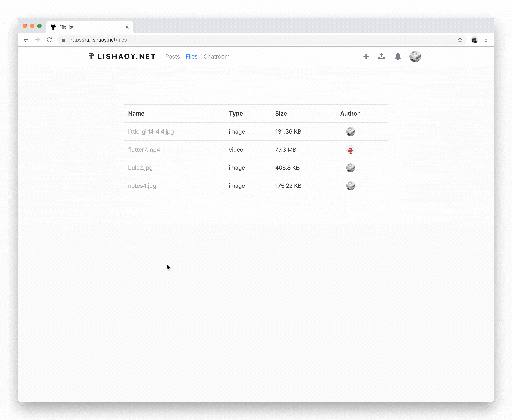The image size is (512, 420).
Task: Open notifications bell icon
Action: pos(398,56)
